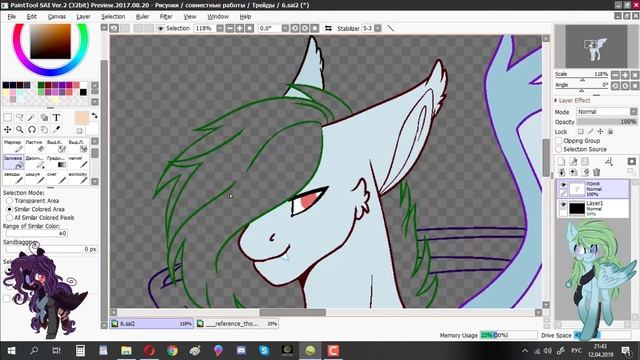Select Transparent Area selection mode

(x=9, y=201)
